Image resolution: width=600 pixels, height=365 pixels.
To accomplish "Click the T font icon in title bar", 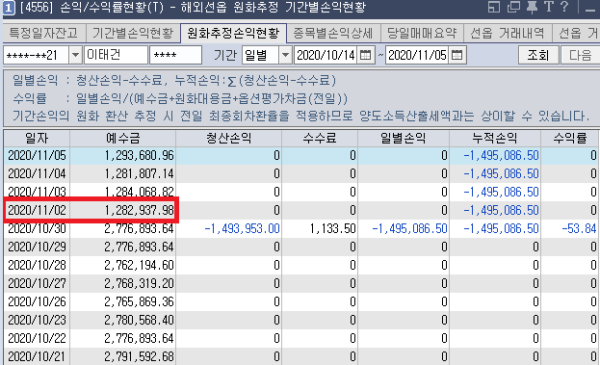I will point(549,7).
